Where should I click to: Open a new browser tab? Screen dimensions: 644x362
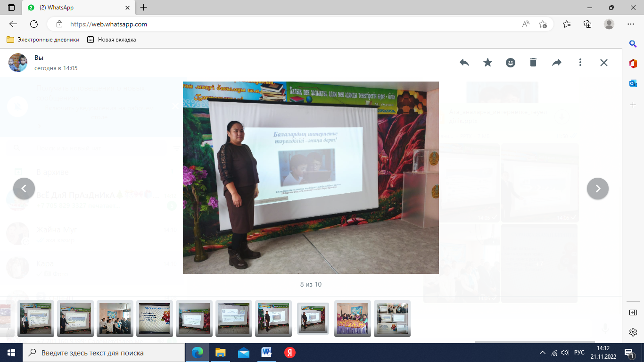pos(144,8)
